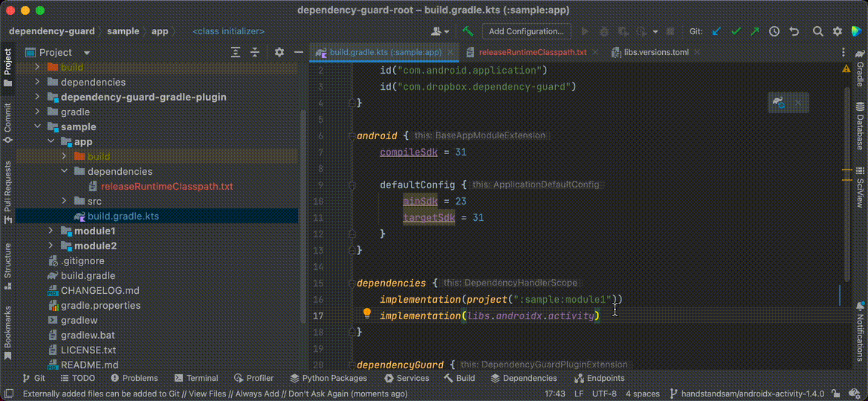Expand the gradle folder in tree
Image resolution: width=868 pixels, height=401 pixels.
click(37, 112)
